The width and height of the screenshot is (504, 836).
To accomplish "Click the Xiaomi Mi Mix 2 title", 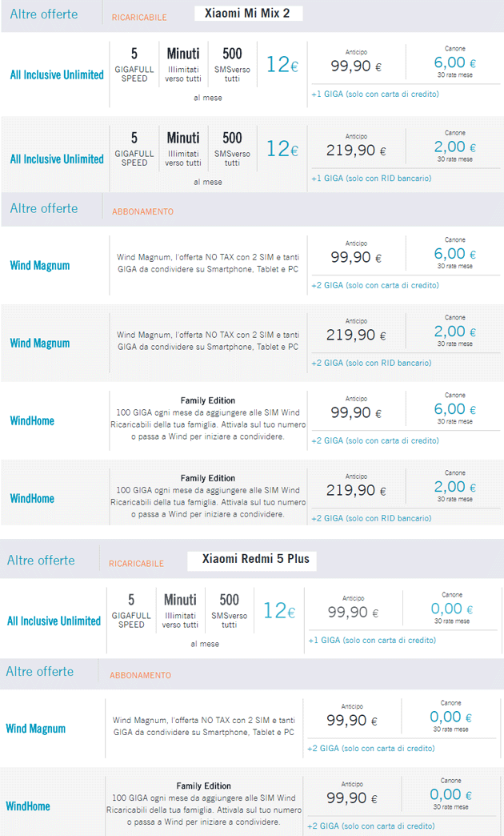I will [x=249, y=14].
